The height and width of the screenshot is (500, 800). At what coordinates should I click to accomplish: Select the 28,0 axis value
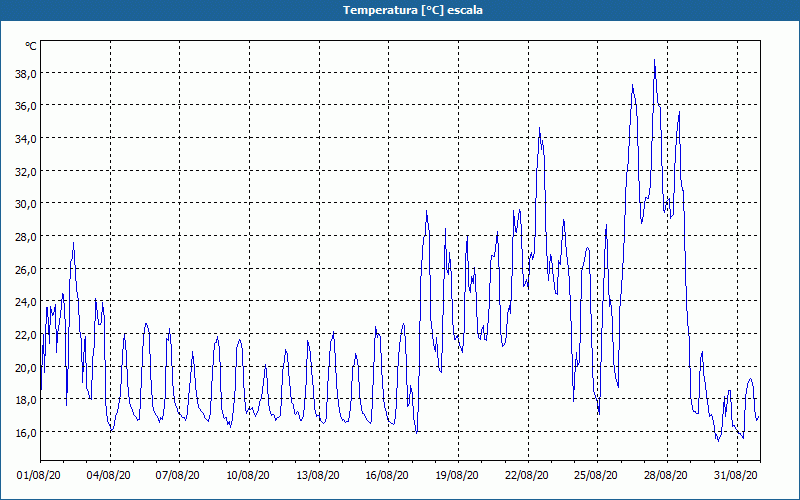(x=26, y=237)
